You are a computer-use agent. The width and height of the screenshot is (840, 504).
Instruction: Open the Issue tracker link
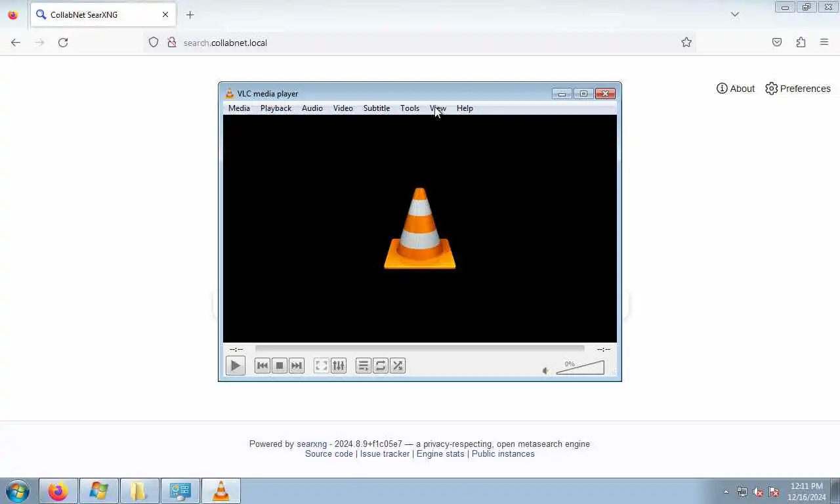385,454
